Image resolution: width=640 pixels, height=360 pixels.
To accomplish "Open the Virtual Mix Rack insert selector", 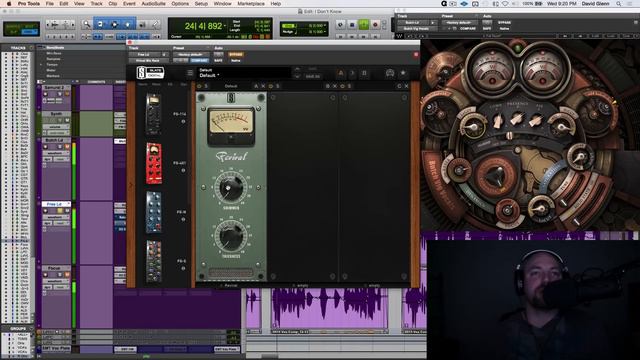I will (x=149, y=60).
